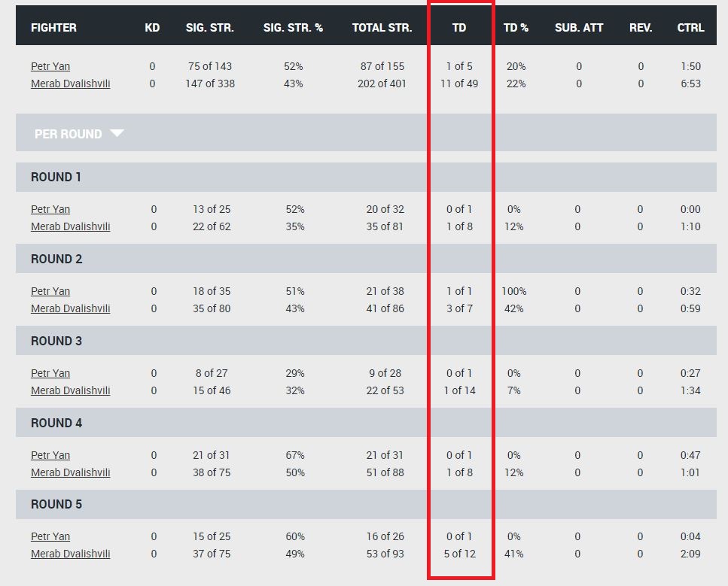Viewport: 728px width, 586px height.
Task: Open Merab Dvalishvili link under Round 3
Action: coord(71,390)
